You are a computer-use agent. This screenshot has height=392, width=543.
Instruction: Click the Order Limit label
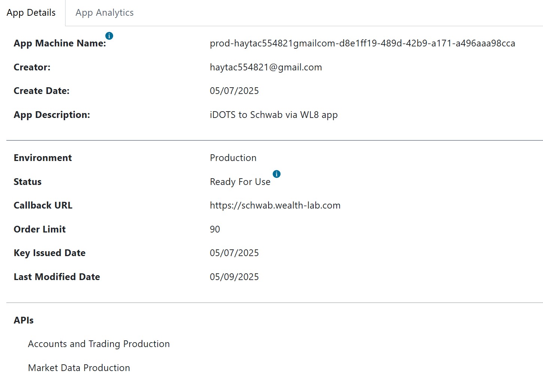tap(40, 230)
